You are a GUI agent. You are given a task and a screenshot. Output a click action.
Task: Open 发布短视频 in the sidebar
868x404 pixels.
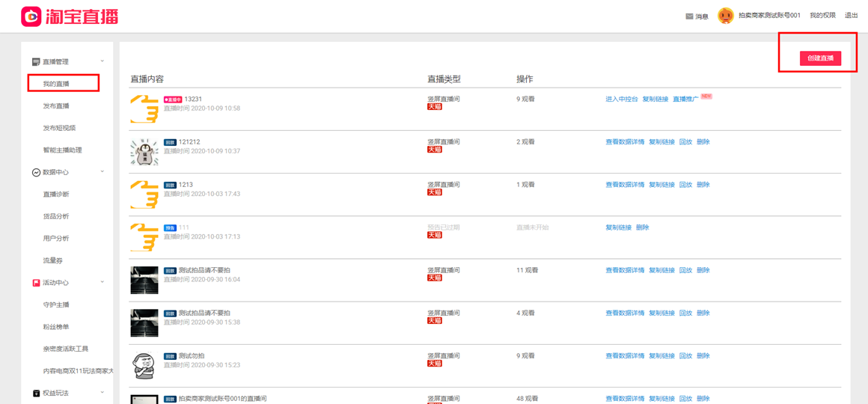59,128
